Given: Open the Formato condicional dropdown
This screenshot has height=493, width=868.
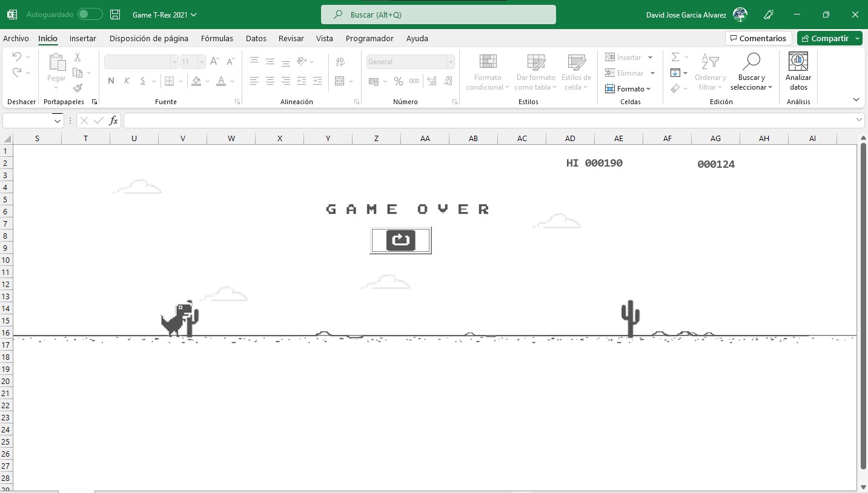Looking at the screenshot, I should (x=488, y=72).
